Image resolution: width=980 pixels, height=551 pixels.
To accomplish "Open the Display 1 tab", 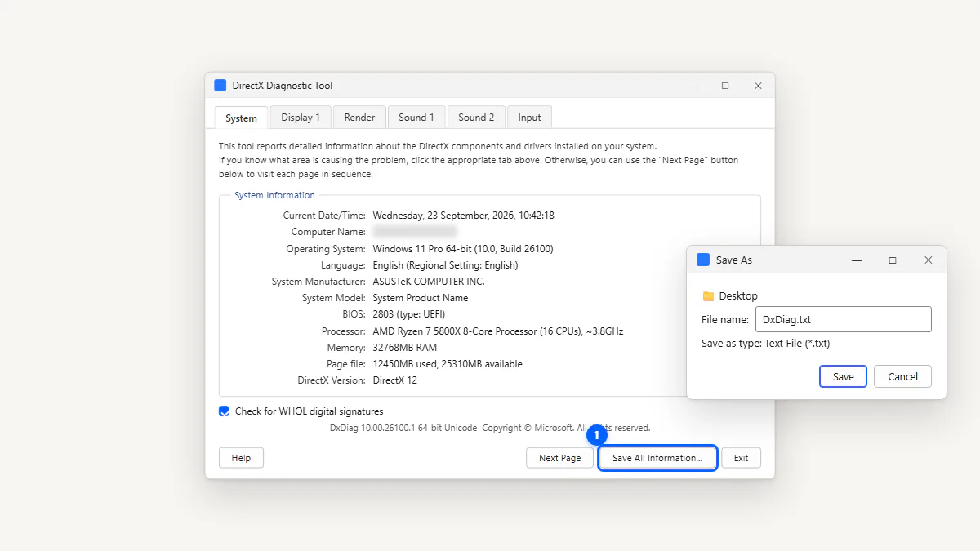I will (x=301, y=118).
